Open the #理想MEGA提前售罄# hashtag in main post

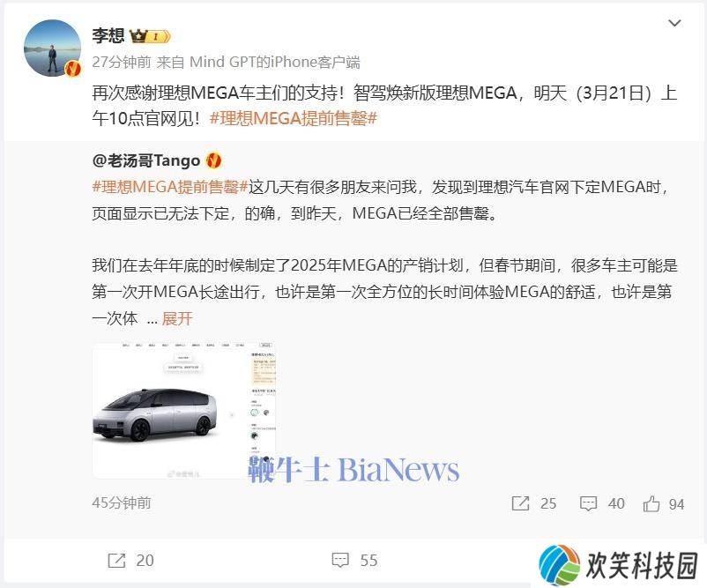click(x=294, y=119)
